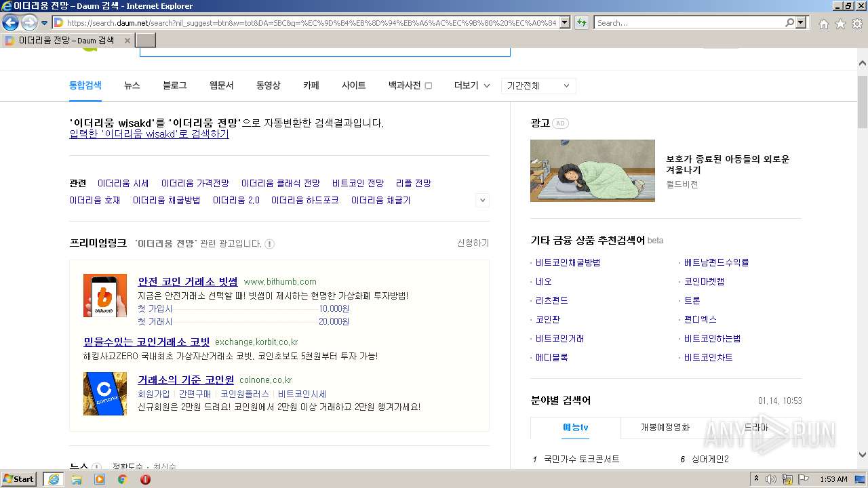Image resolution: width=868 pixels, height=488 pixels.
Task: Select the 예능tv category tab
Action: click(575, 428)
